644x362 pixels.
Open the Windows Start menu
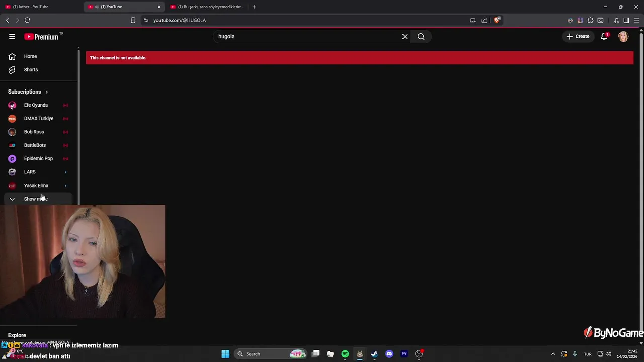tap(225, 354)
